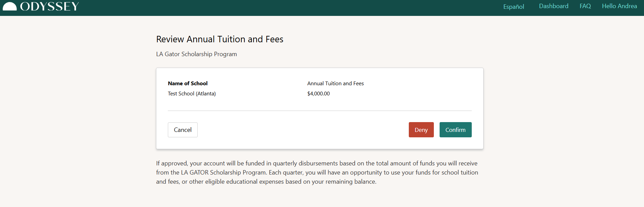This screenshot has width=644, height=207.
Task: Click the Review Annual Tuition and Fees heading
Action: tap(220, 39)
